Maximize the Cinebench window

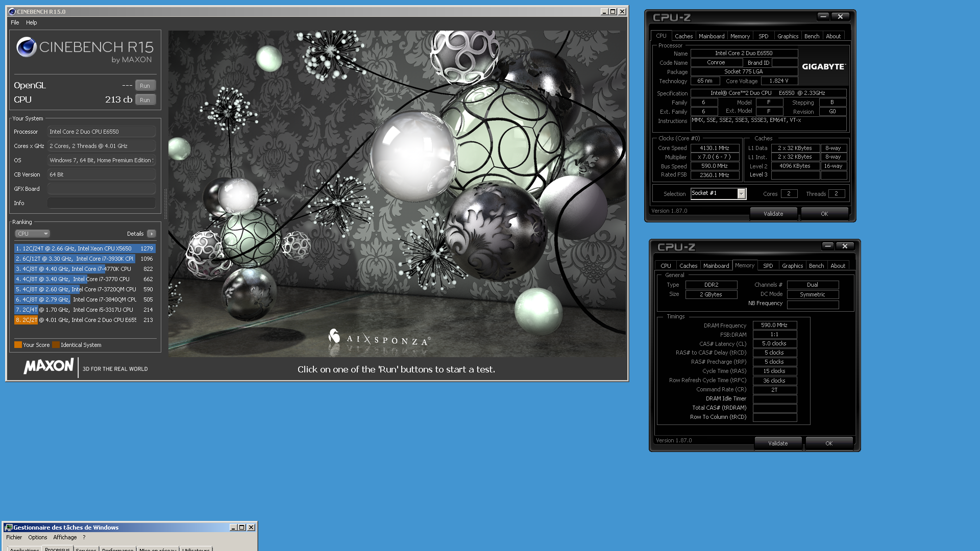(613, 12)
